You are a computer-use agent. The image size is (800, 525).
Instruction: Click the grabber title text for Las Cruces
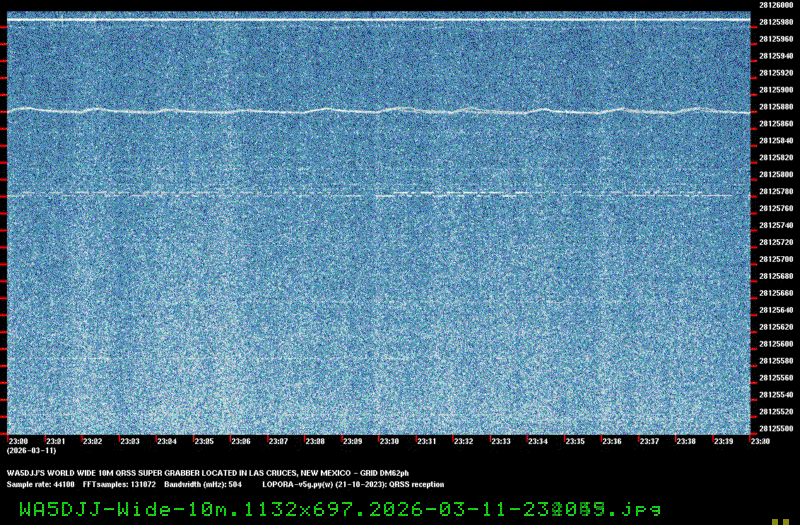click(x=170, y=473)
